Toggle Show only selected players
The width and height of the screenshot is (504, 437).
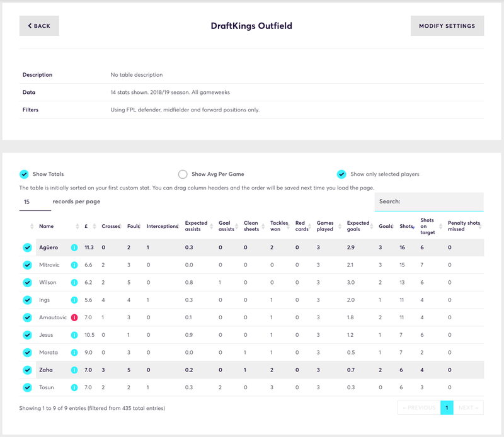point(341,174)
